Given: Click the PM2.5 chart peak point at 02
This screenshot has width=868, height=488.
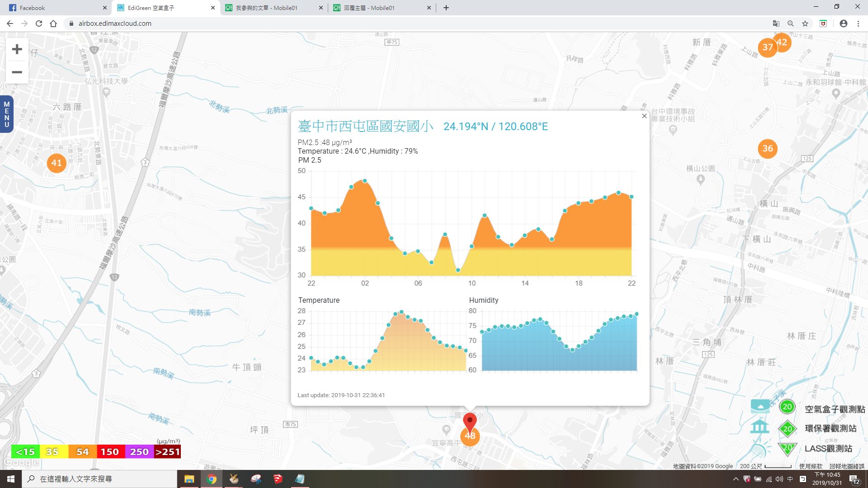Looking at the screenshot, I should click(365, 181).
